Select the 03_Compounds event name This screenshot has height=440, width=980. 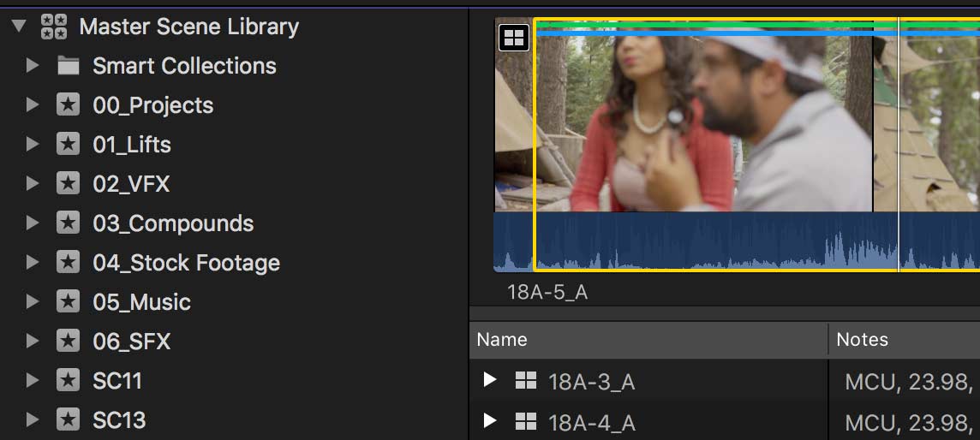click(173, 223)
